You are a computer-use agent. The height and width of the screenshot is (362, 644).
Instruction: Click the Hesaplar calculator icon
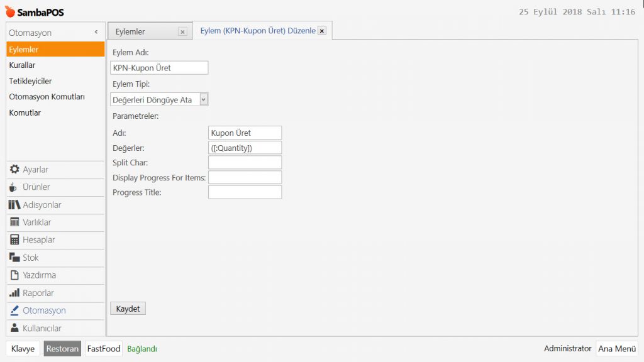[x=14, y=240]
